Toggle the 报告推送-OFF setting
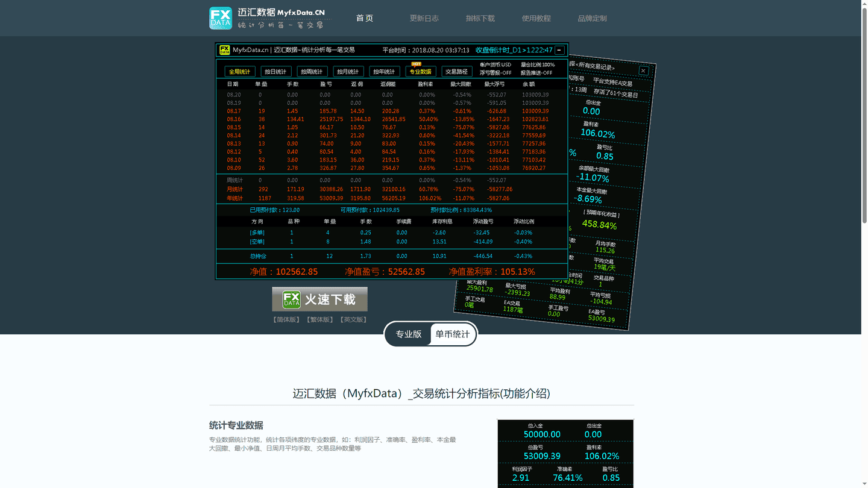The height and width of the screenshot is (488, 868). [536, 73]
